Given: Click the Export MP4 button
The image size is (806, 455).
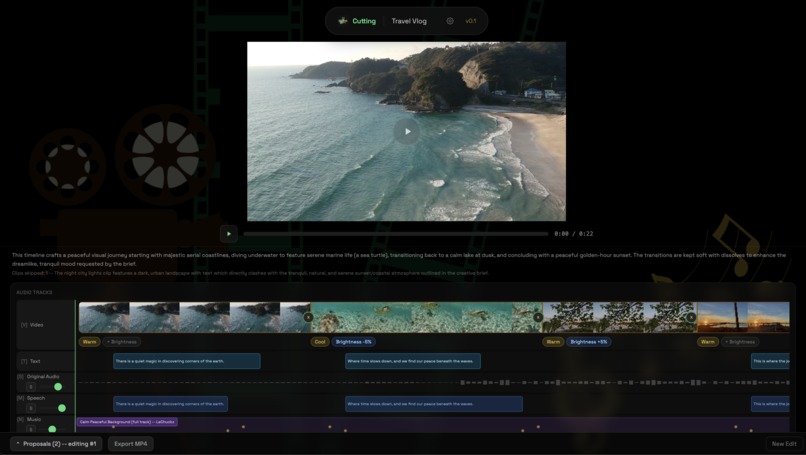Looking at the screenshot, I should [131, 444].
